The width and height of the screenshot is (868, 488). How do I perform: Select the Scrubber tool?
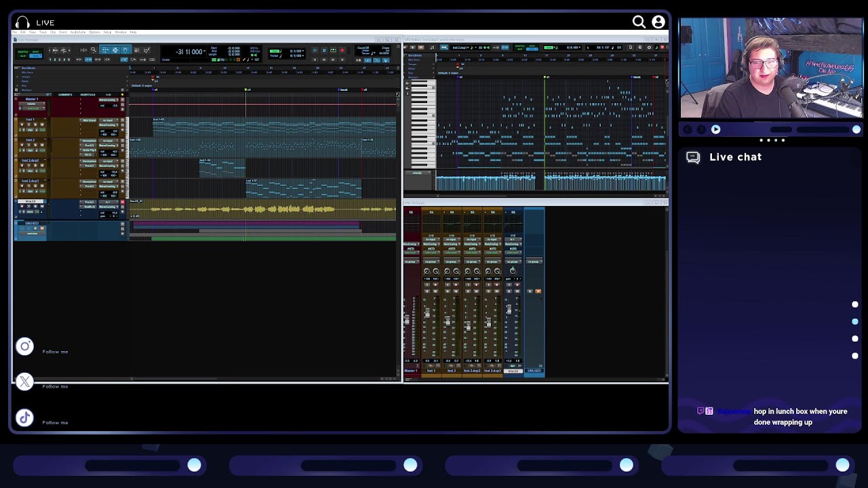coord(136,50)
